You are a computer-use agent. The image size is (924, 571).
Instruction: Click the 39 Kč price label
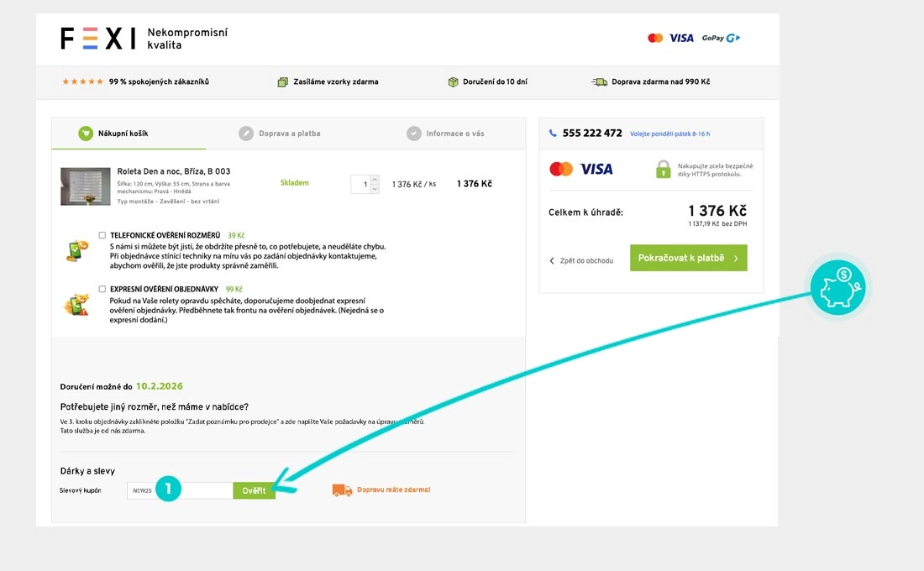(x=236, y=235)
